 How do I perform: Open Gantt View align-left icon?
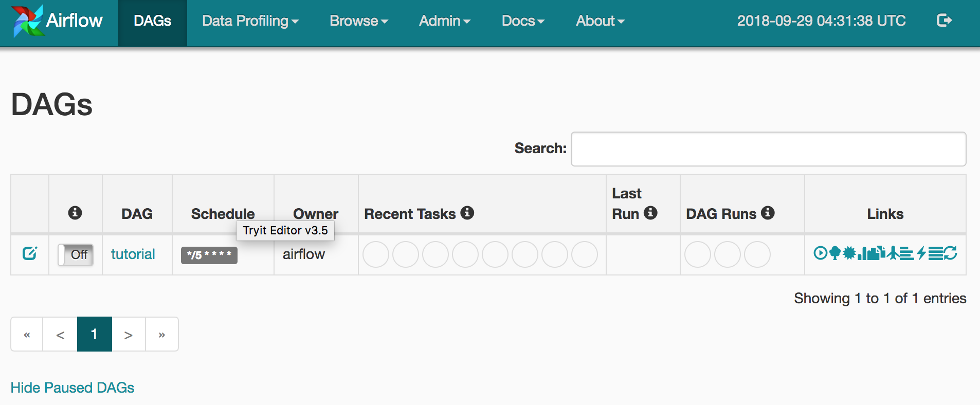907,253
